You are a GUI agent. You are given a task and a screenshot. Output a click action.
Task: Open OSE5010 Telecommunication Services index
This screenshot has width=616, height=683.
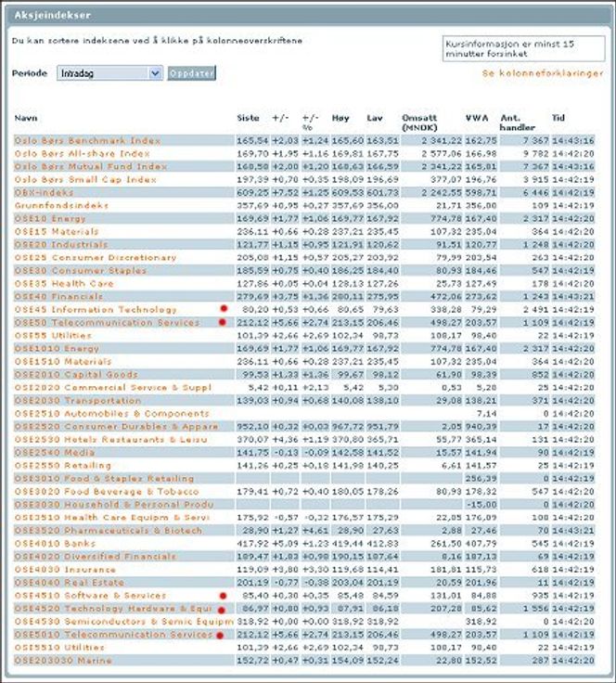tap(113, 635)
